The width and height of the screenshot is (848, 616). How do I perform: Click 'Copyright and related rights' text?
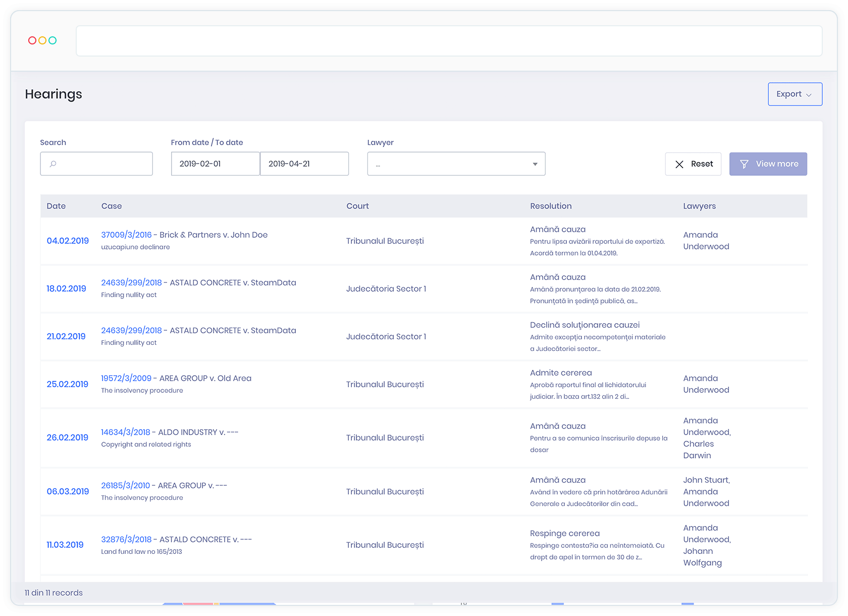pyautogui.click(x=146, y=444)
